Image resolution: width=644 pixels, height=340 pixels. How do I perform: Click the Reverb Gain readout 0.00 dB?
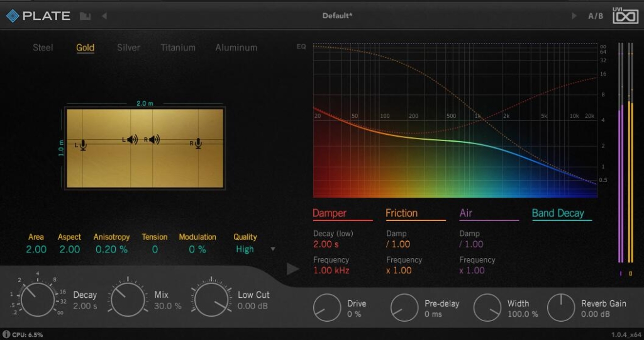(x=596, y=314)
